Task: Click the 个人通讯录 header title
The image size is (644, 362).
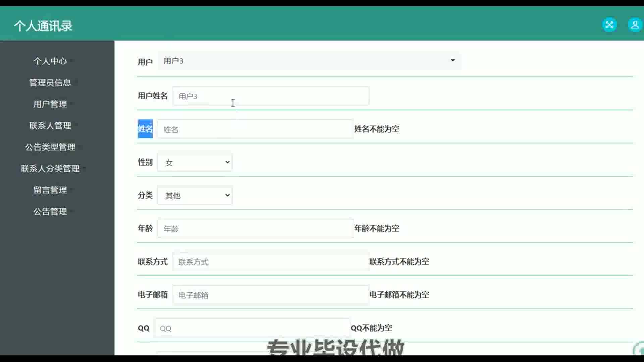Action: tap(43, 26)
